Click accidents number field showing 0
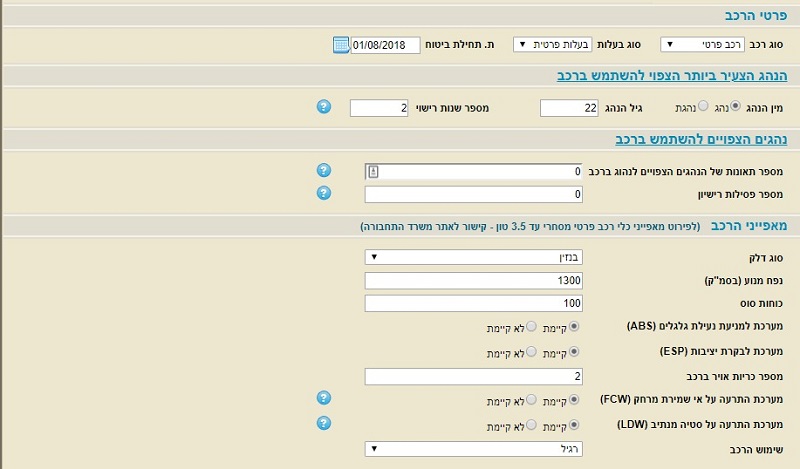This screenshot has height=469, width=800. click(473, 171)
